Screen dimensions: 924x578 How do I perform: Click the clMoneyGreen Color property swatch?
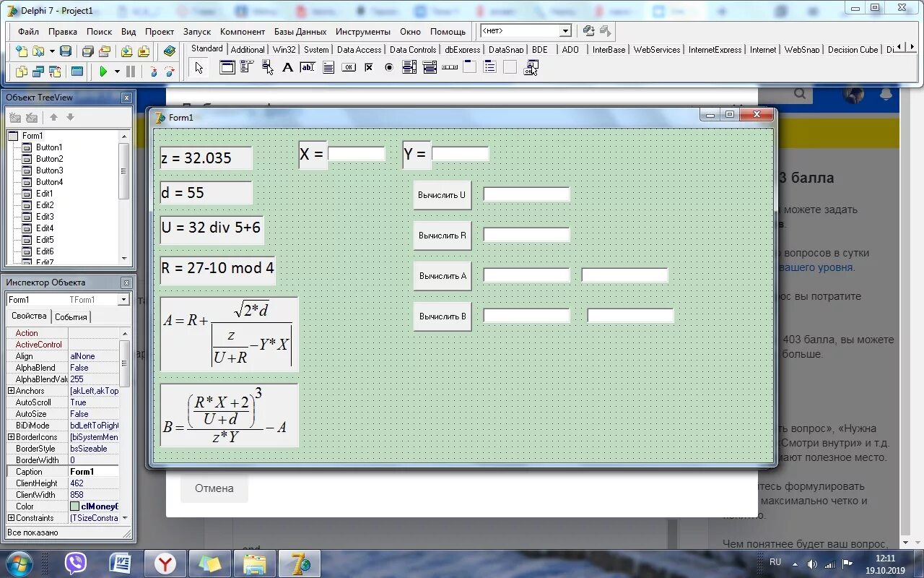pyautogui.click(x=74, y=506)
